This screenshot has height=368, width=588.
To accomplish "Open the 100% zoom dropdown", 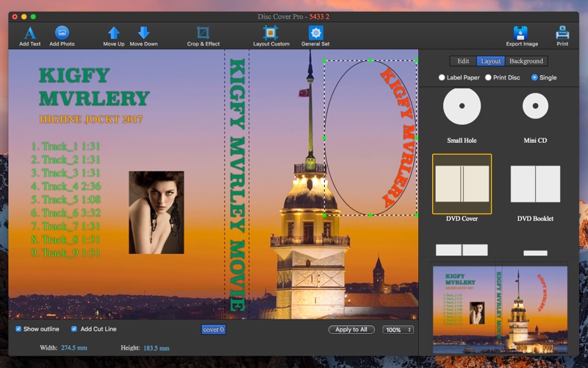I will pyautogui.click(x=398, y=330).
